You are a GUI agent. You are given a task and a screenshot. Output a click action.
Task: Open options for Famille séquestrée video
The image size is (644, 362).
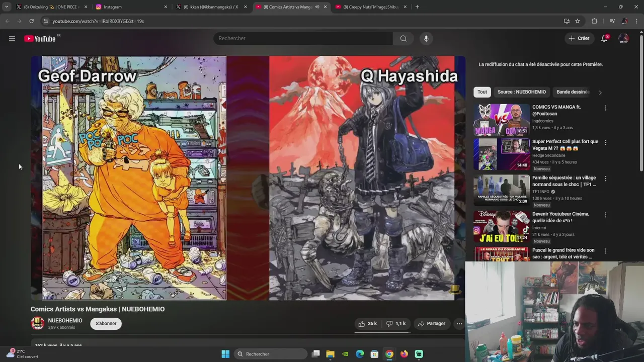pos(605,178)
